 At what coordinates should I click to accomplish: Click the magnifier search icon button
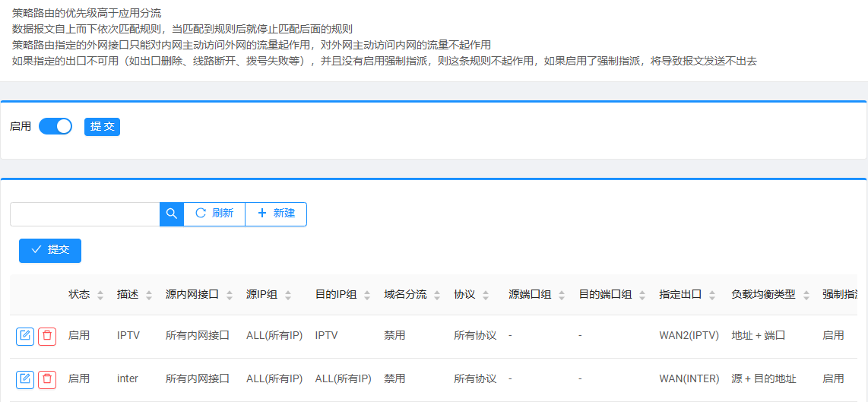[172, 214]
